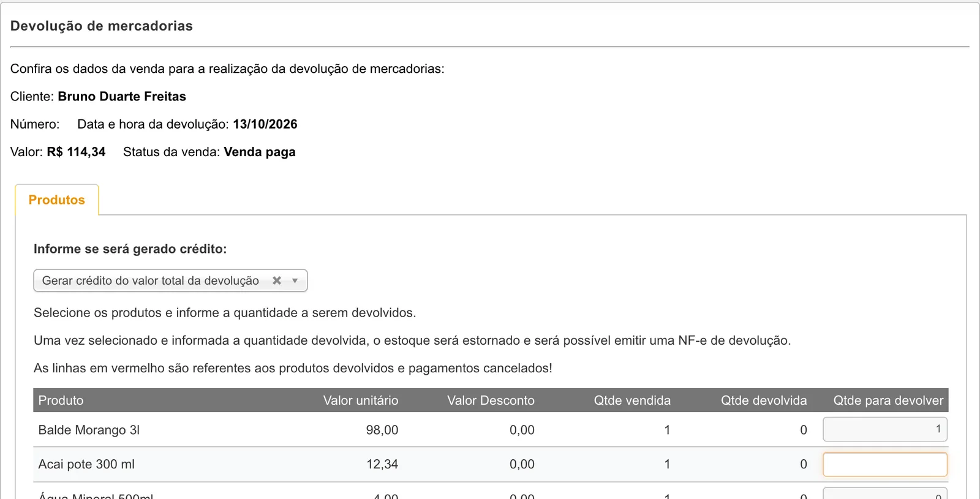Screen dimensions: 980x499
Task: Click the Produto column header
Action: [x=61, y=400]
